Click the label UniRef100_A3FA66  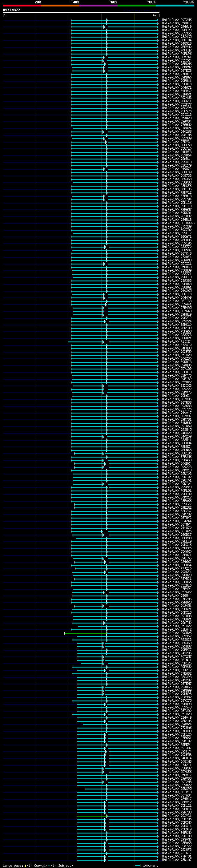[177, 501]
